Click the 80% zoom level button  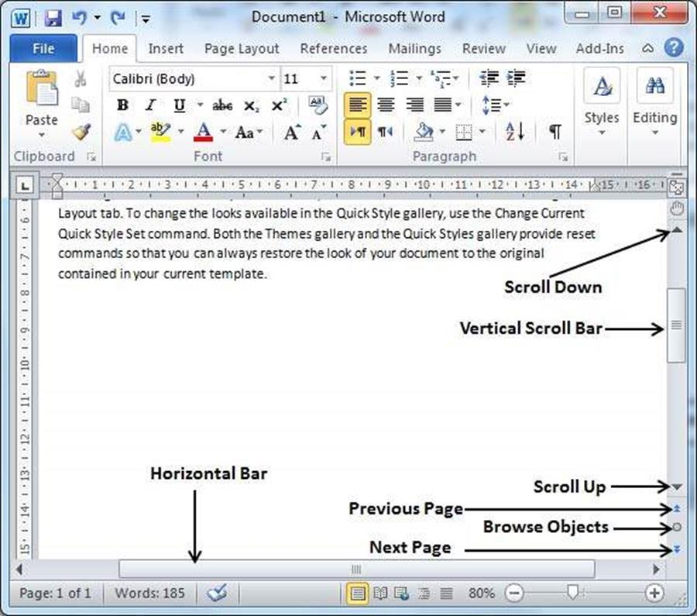pyautogui.click(x=482, y=593)
